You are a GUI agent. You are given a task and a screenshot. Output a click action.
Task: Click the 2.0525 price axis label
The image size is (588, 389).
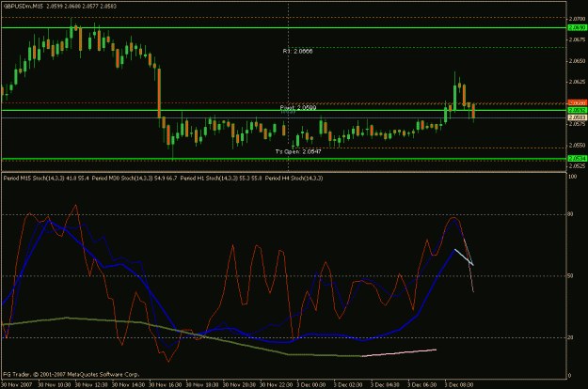(577, 166)
